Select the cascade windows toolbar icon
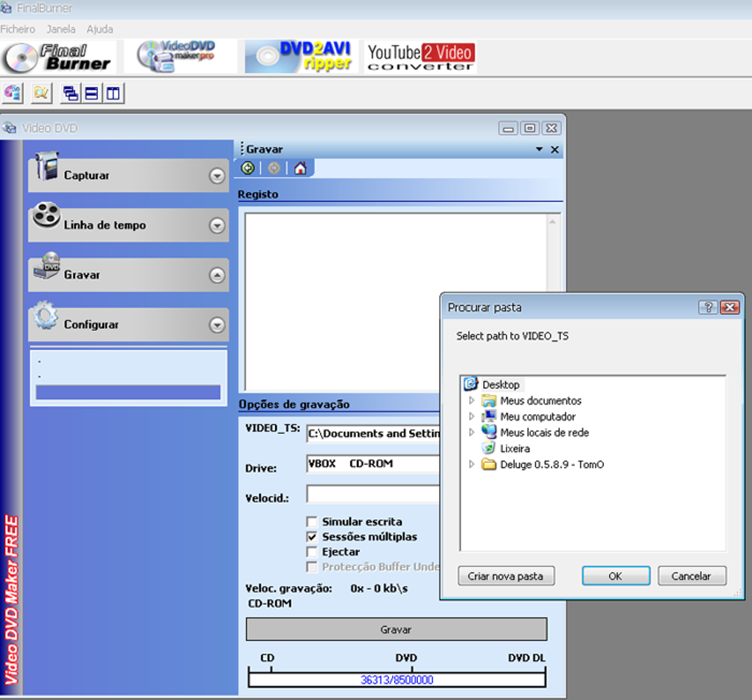This screenshot has width=752, height=700. (70, 93)
